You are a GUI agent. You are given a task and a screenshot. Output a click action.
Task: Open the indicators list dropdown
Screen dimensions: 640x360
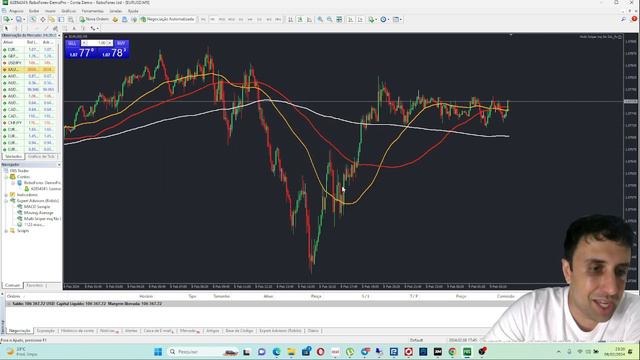pos(372,19)
